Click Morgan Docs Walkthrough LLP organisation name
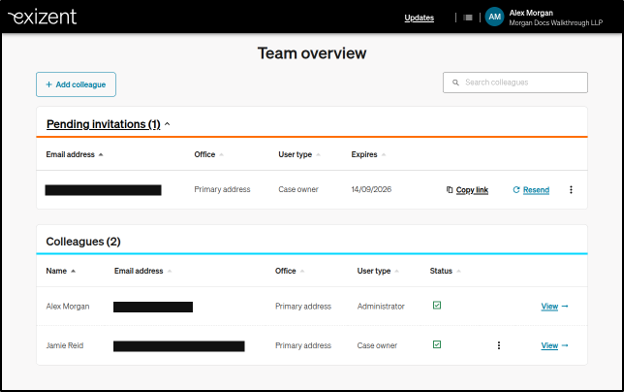624x392 pixels. [x=556, y=23]
